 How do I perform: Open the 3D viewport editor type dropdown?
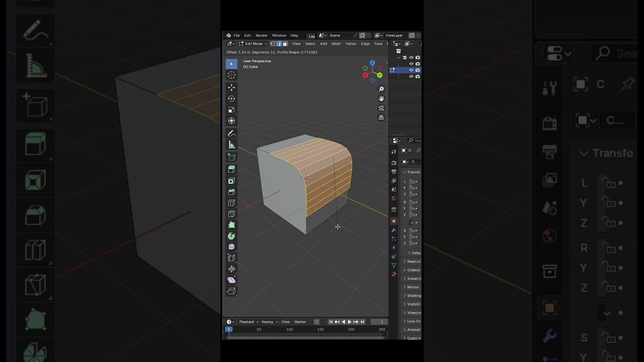pyautogui.click(x=231, y=44)
